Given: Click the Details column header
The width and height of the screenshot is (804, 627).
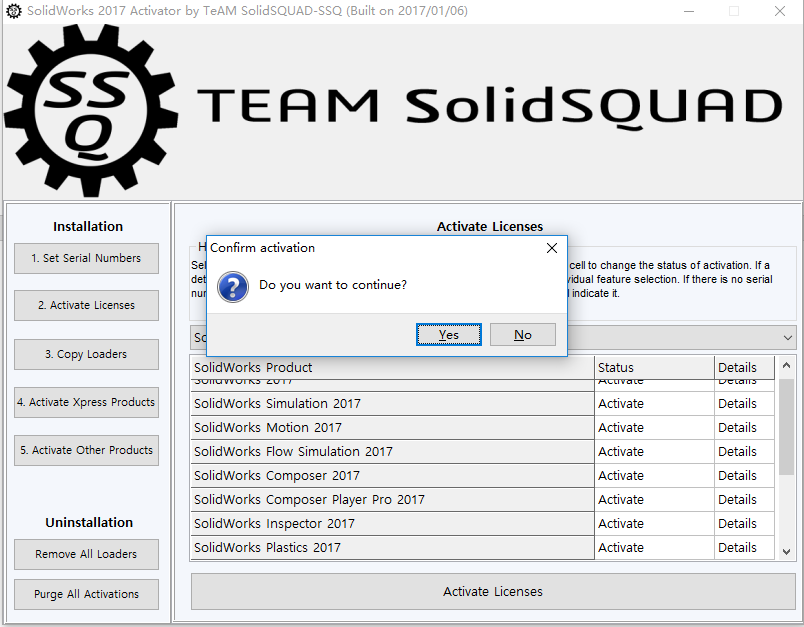Looking at the screenshot, I should [x=744, y=368].
